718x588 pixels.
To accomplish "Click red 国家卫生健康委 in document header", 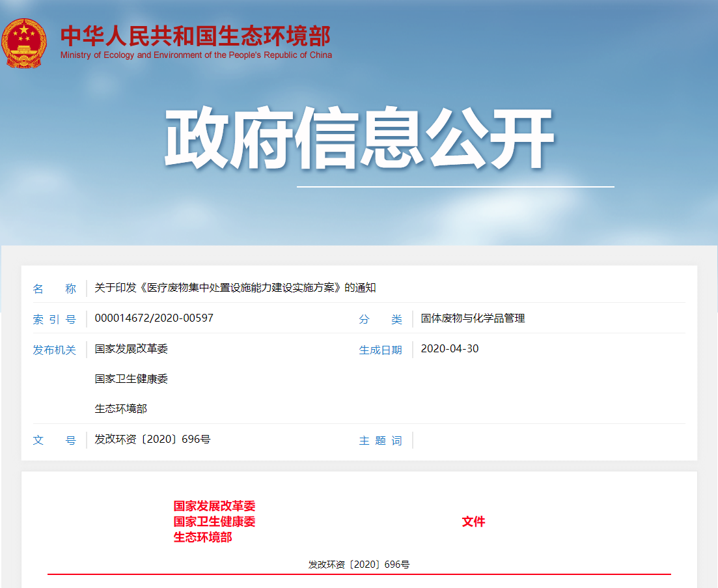I will click(214, 522).
